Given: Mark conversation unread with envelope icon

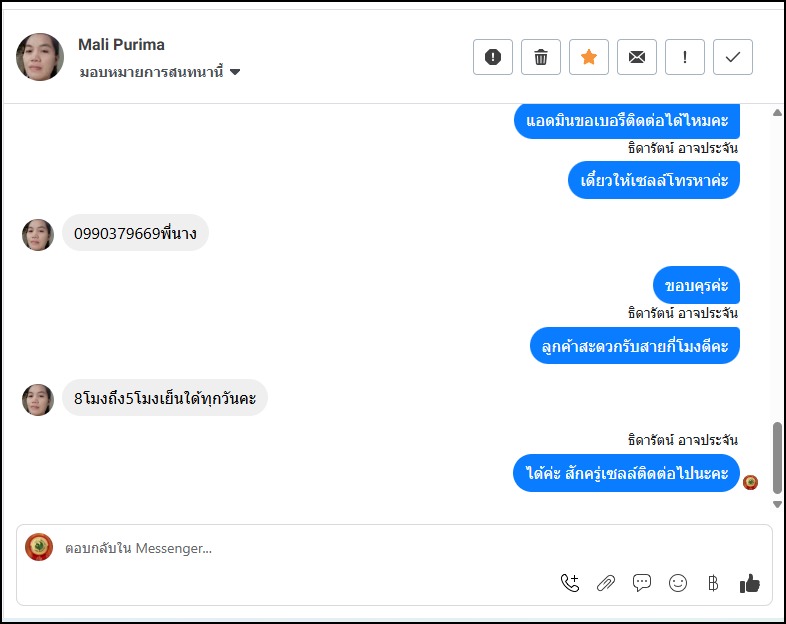Looking at the screenshot, I should click(637, 57).
